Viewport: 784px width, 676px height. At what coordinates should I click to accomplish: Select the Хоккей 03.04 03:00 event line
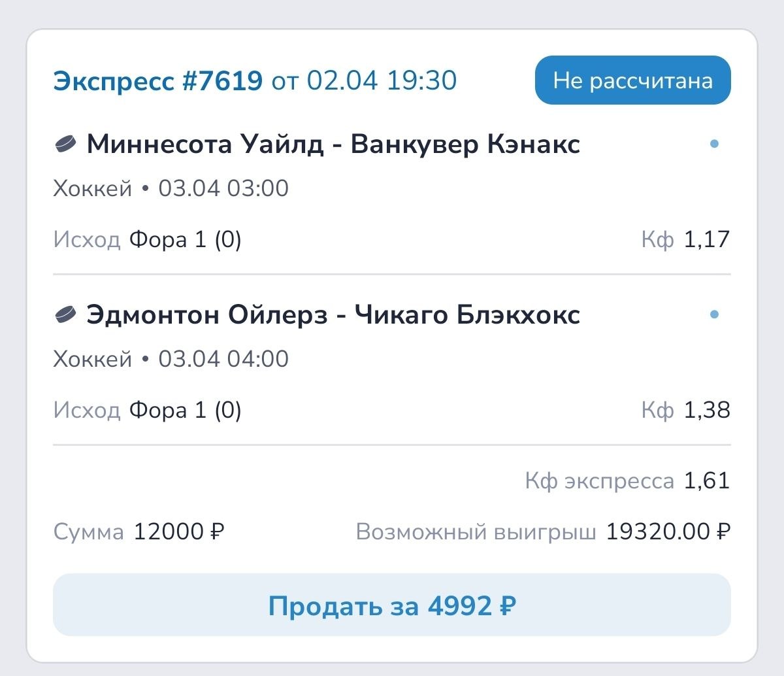171,188
